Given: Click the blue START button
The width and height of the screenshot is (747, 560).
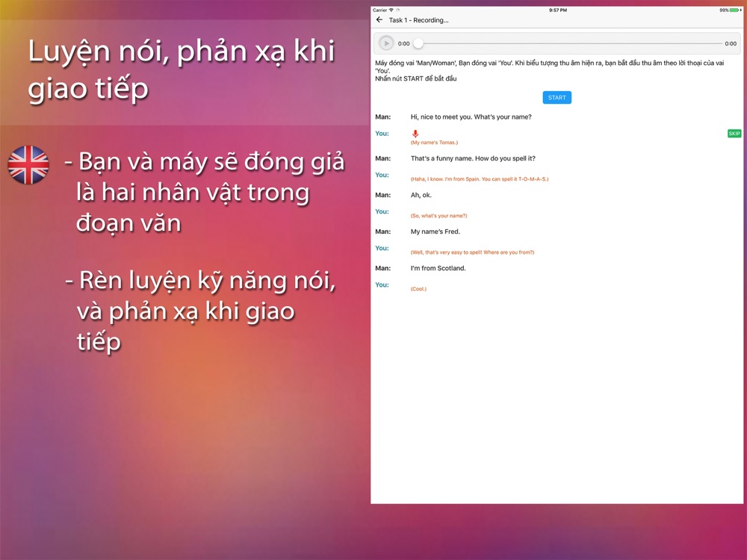Looking at the screenshot, I should tap(557, 98).
